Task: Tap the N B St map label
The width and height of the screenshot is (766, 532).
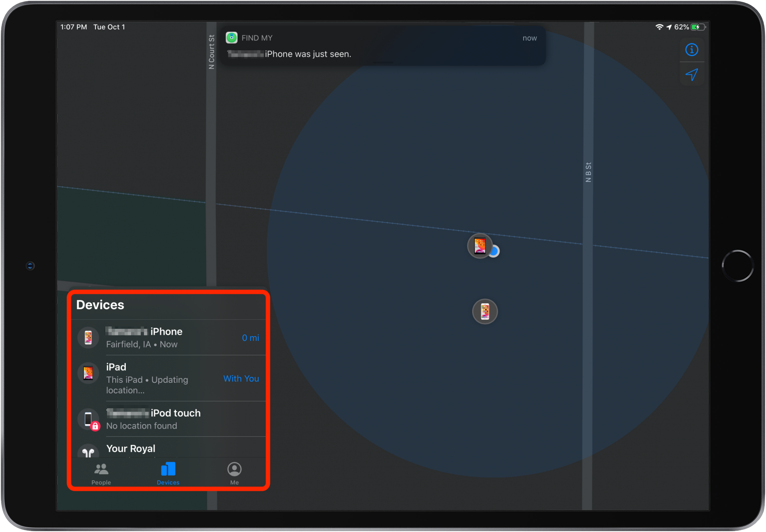Action: click(x=588, y=172)
